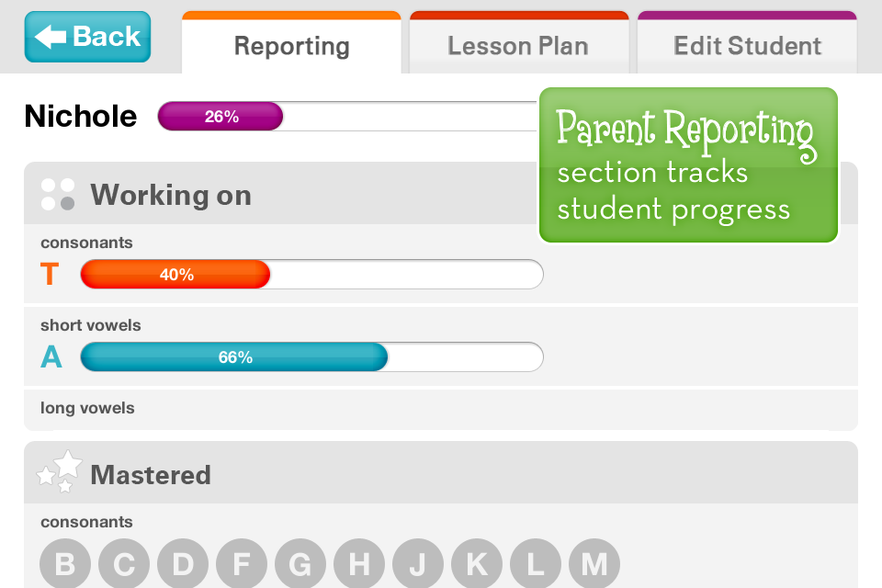Switch to the Reporting tab
The width and height of the screenshot is (882, 588).
(x=291, y=43)
